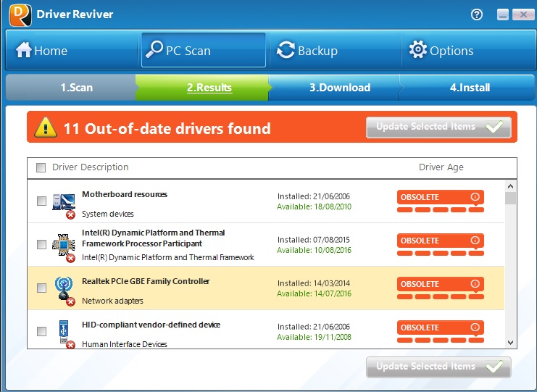Check the Intel Dynamic Platform driver checkbox
Image resolution: width=537 pixels, height=392 pixels.
[41, 244]
